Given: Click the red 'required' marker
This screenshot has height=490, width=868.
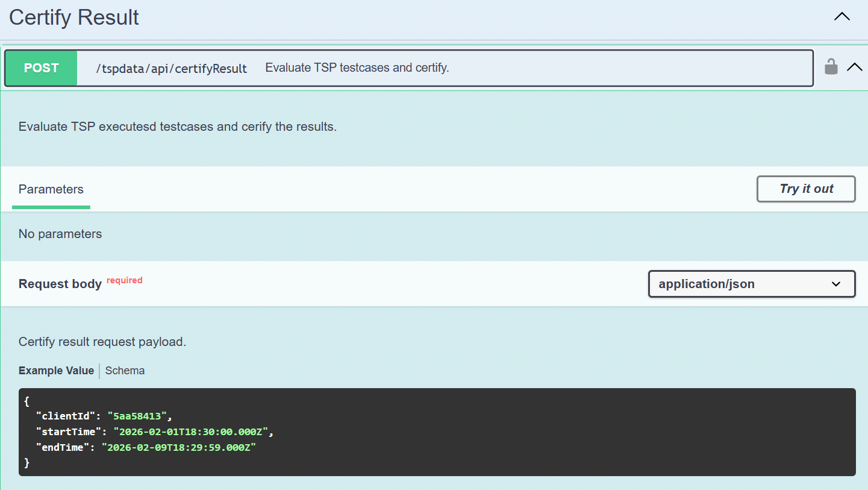Looking at the screenshot, I should (125, 280).
